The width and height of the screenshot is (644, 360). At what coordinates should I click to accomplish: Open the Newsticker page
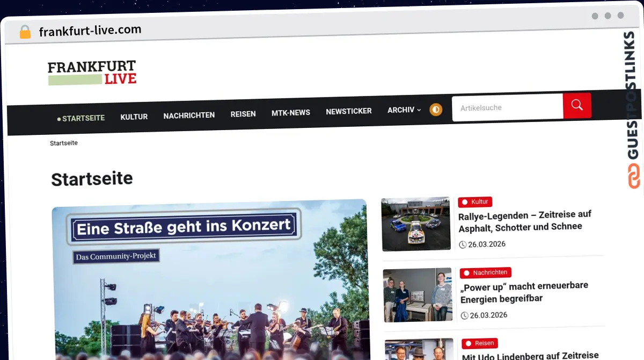(x=348, y=111)
